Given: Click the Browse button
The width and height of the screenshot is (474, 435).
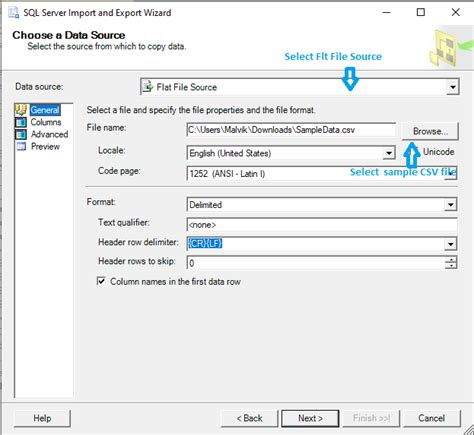Looking at the screenshot, I should coord(430,131).
